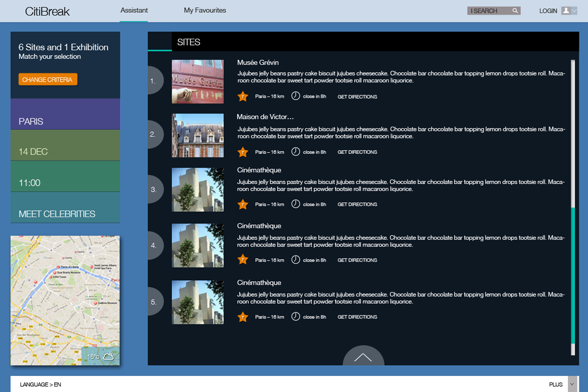Open the dropdown arrow next to the user avatar

575,11
